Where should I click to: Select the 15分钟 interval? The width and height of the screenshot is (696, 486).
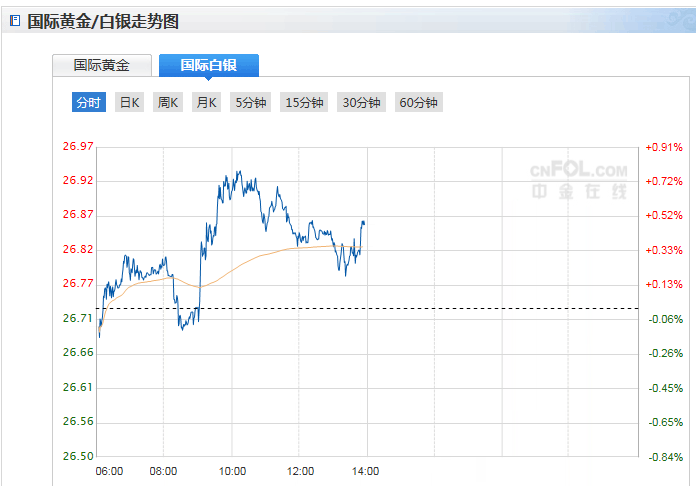(x=304, y=102)
